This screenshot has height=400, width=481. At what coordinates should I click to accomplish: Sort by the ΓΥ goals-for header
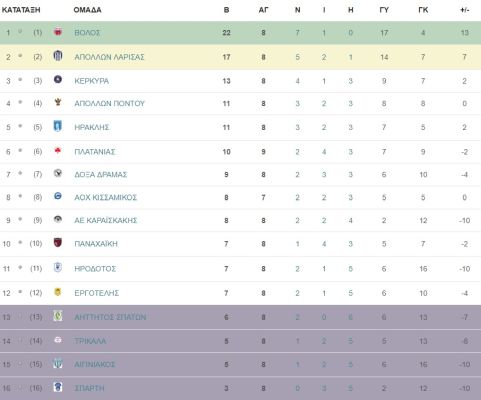384,10
